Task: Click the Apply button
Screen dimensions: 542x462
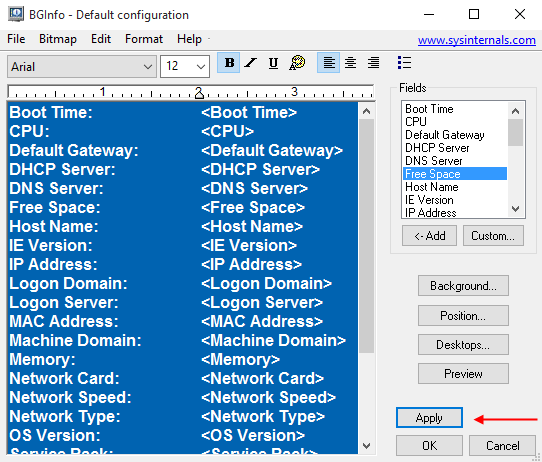Action: tap(429, 418)
